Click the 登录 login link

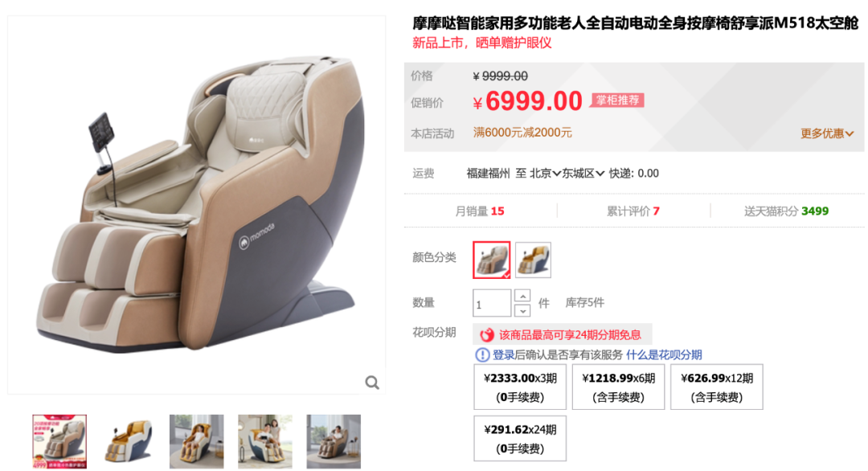(x=503, y=354)
